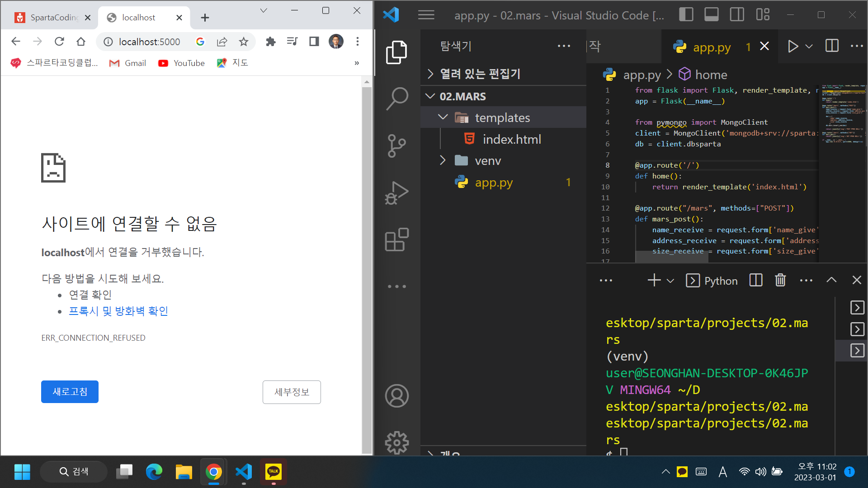Image resolution: width=868 pixels, height=488 pixels.
Task: Split the editor to the right
Action: pos(832,46)
